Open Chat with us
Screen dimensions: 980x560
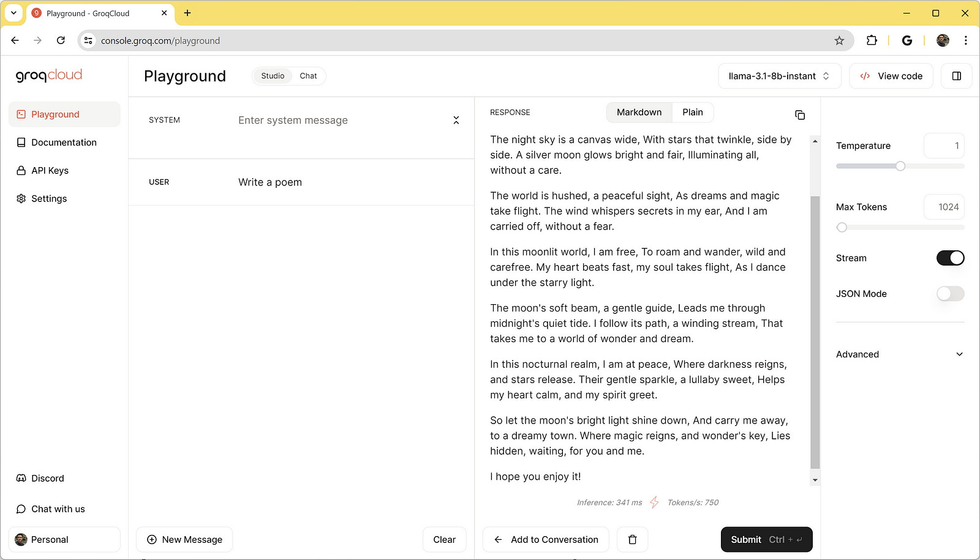pos(51,509)
